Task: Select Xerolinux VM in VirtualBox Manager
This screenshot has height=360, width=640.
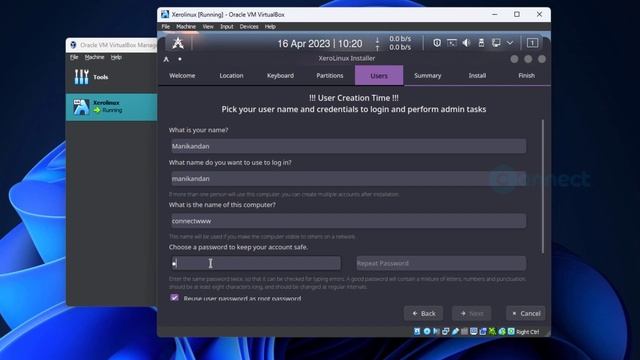Action: 111,107
